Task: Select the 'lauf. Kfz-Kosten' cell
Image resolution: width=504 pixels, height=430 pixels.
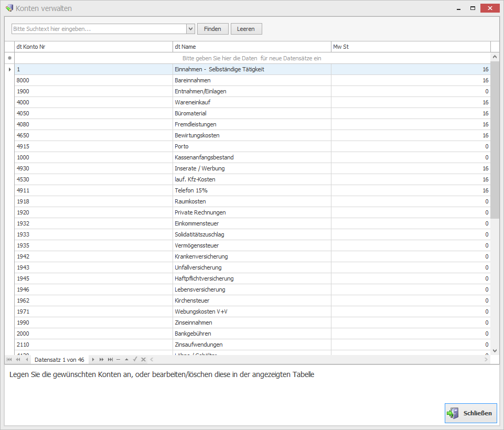Action: point(252,179)
